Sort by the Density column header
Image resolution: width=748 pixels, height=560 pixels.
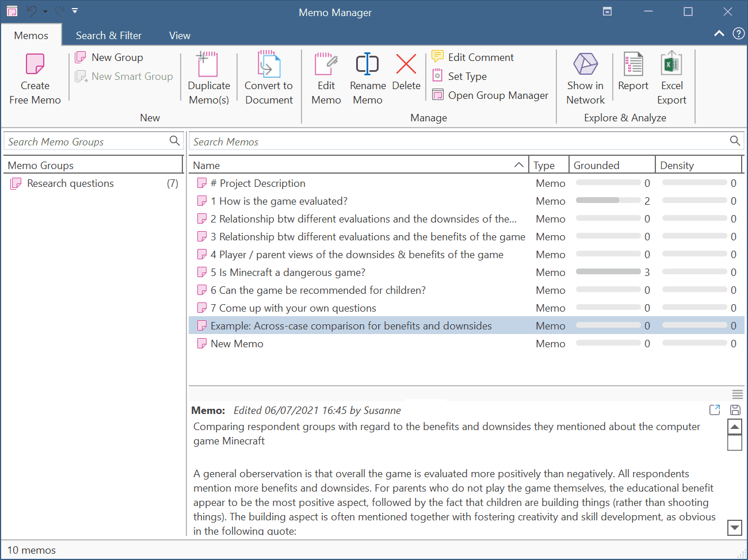point(699,165)
